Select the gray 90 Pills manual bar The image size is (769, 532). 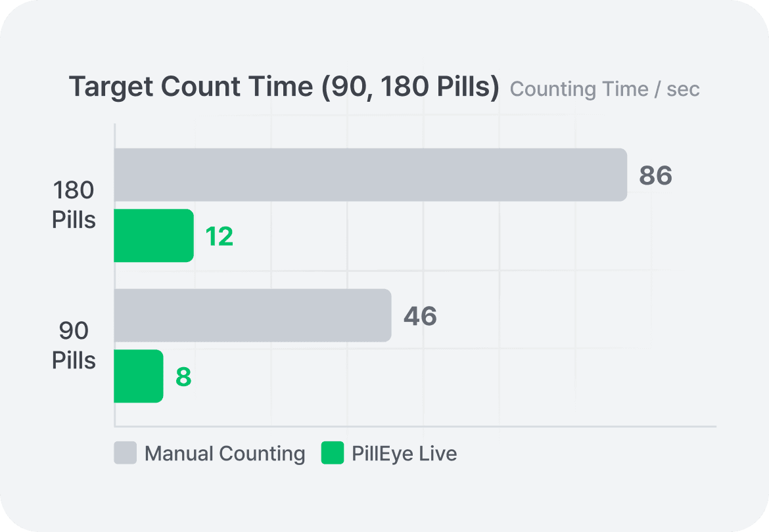pos(252,315)
